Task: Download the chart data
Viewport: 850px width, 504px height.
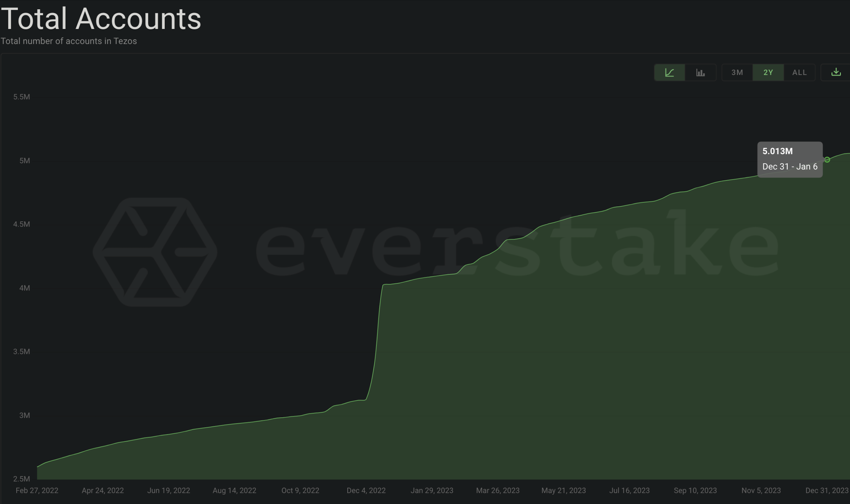Action: pyautogui.click(x=836, y=72)
